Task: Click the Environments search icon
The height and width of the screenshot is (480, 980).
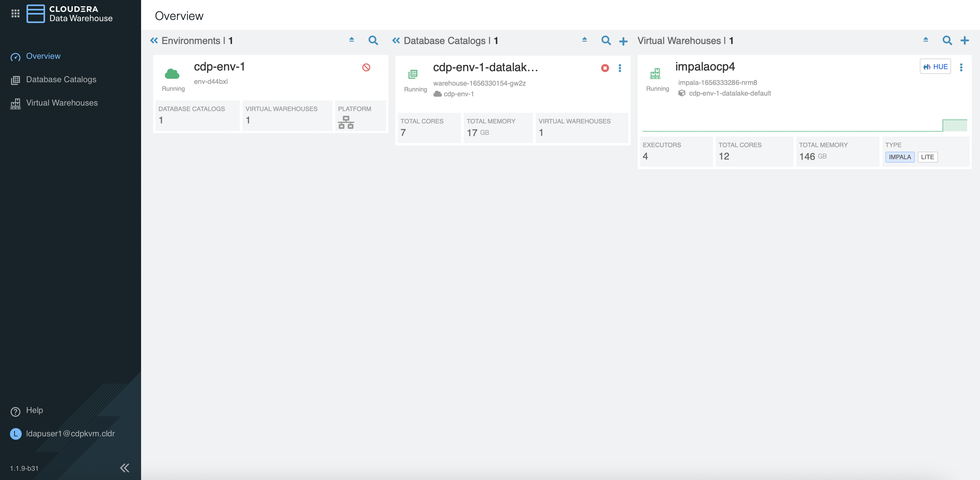Action: point(373,40)
